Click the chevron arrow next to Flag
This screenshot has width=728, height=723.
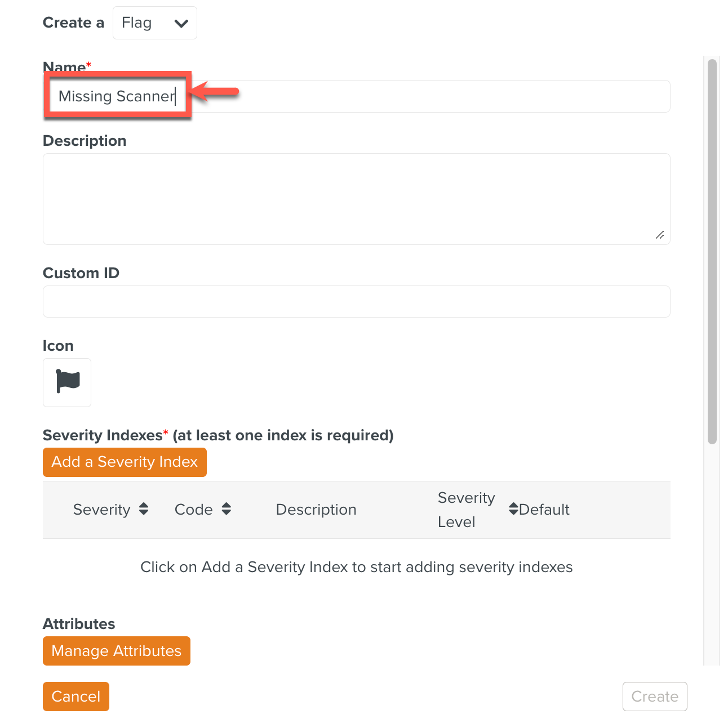coord(181,23)
